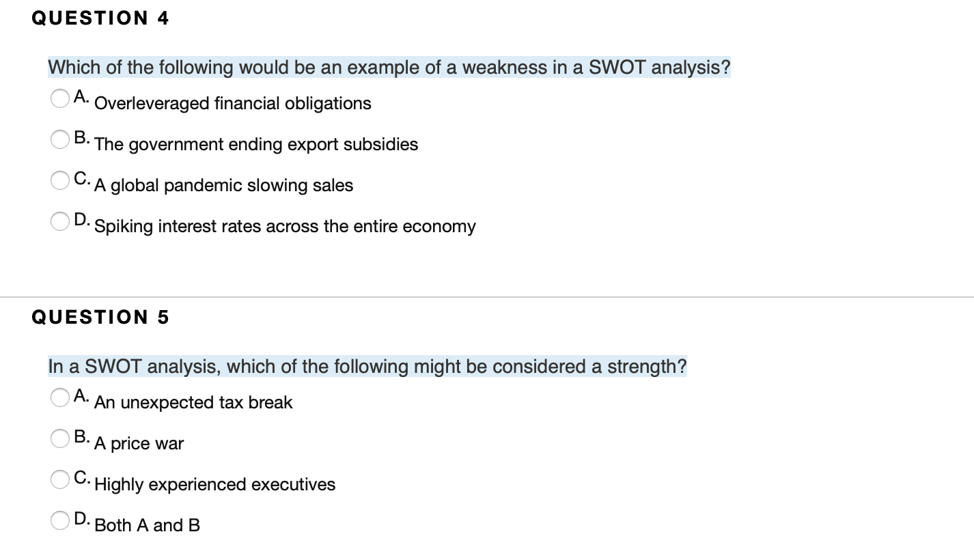Click the QUESTION 5 heading

tap(100, 316)
